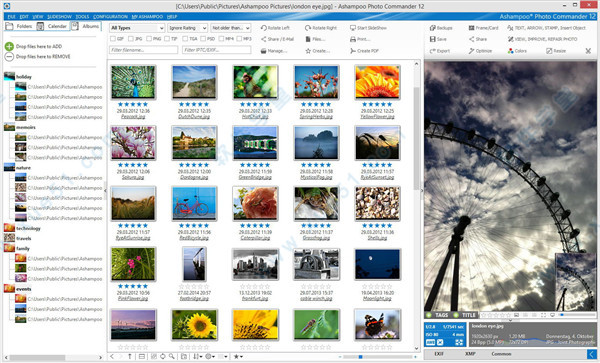Start the slideshow from the toolbar

368,28
